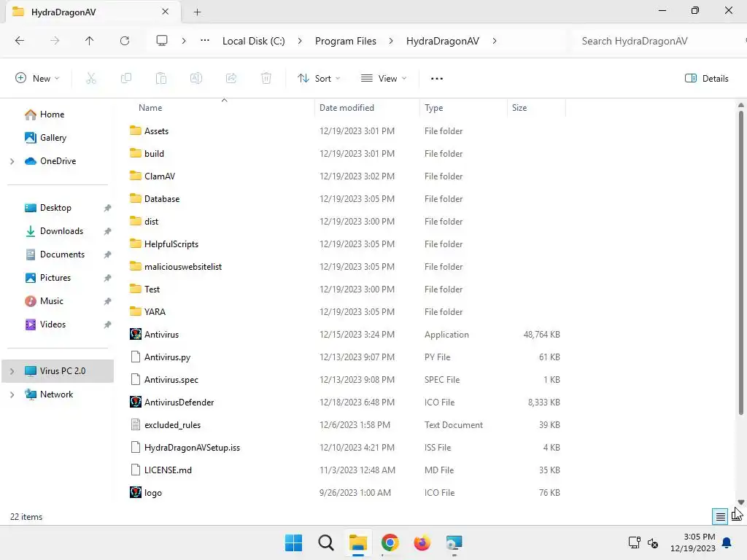Click the Paste clipboard icon
The image size is (747, 560).
pos(161,79)
